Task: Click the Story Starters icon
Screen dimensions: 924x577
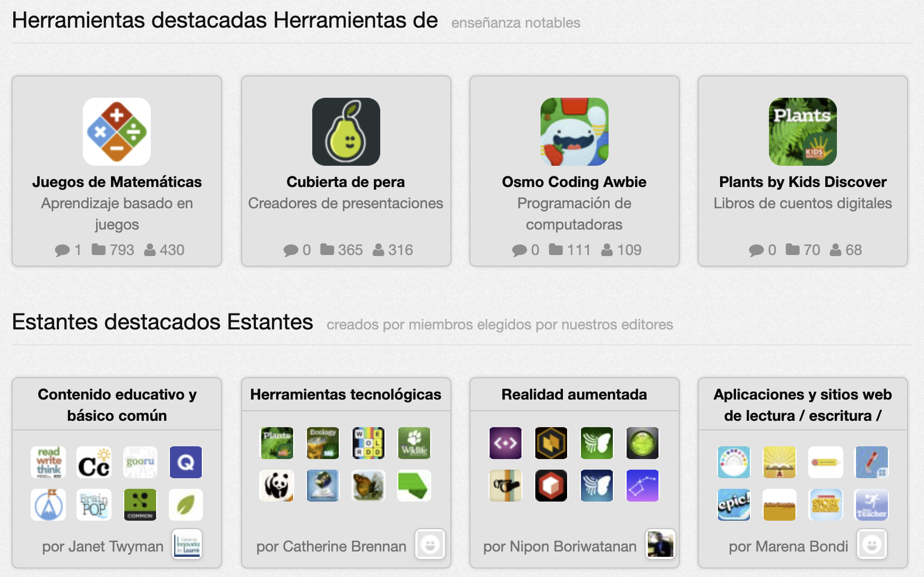Action: pos(826,505)
